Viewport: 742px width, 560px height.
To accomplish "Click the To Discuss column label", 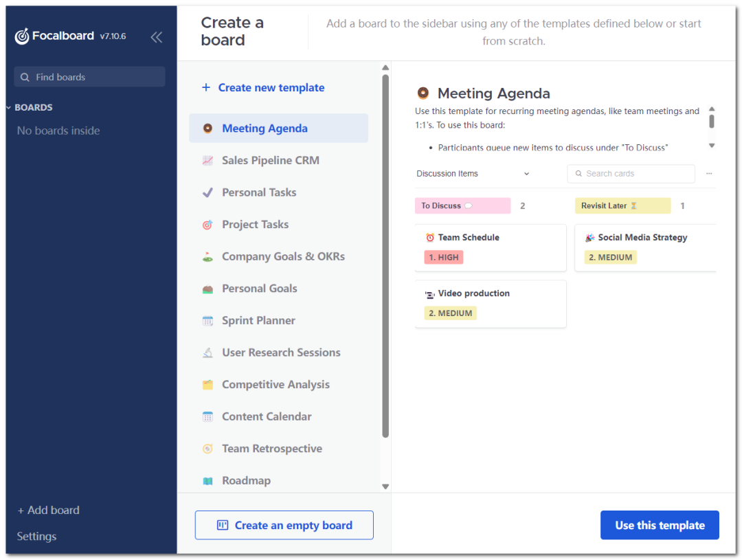I will coord(462,205).
